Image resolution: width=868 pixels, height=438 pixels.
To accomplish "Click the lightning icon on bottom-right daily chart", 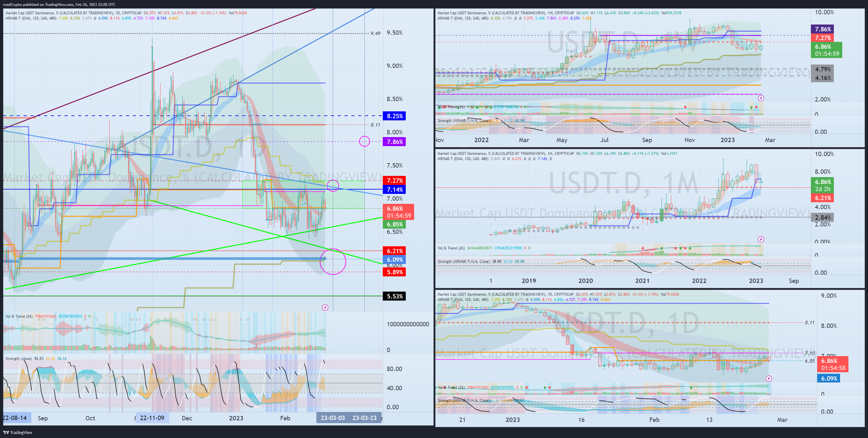I will 769,379.
